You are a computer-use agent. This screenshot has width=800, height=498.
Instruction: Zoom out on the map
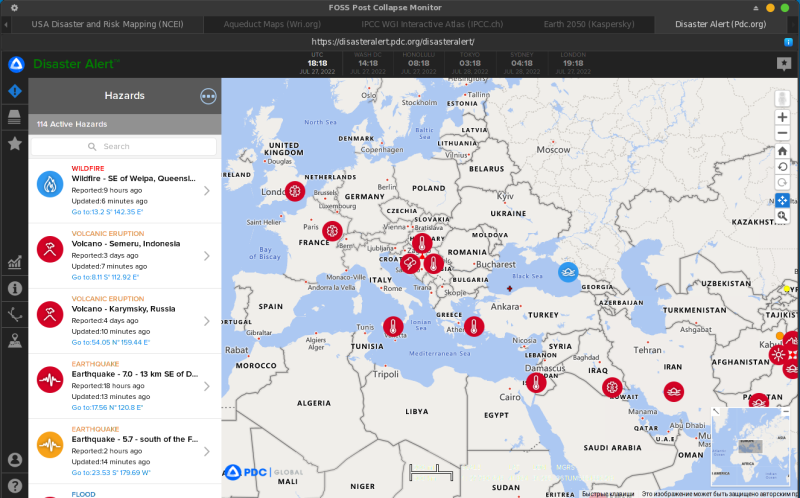coord(782,133)
